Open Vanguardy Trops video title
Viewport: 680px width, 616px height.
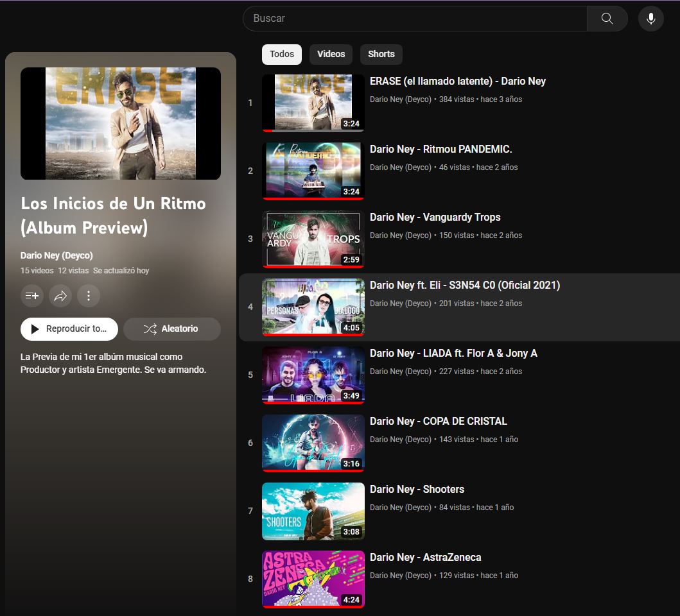435,217
